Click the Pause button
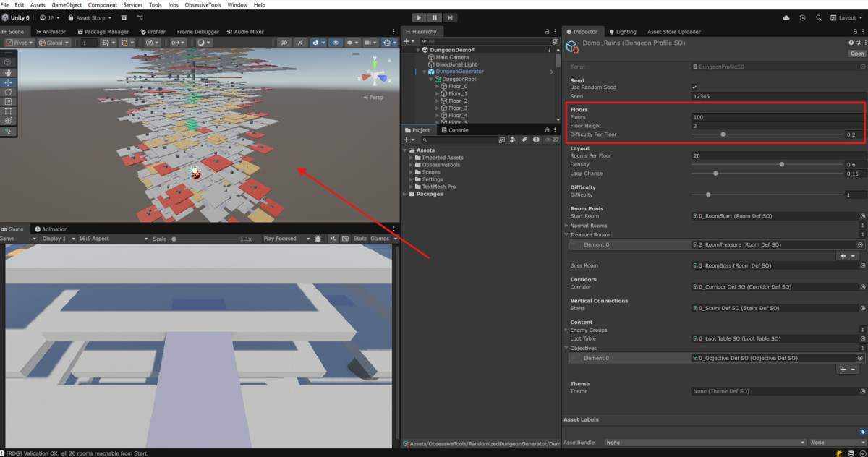Image resolution: width=868 pixels, height=457 pixels. coord(435,17)
